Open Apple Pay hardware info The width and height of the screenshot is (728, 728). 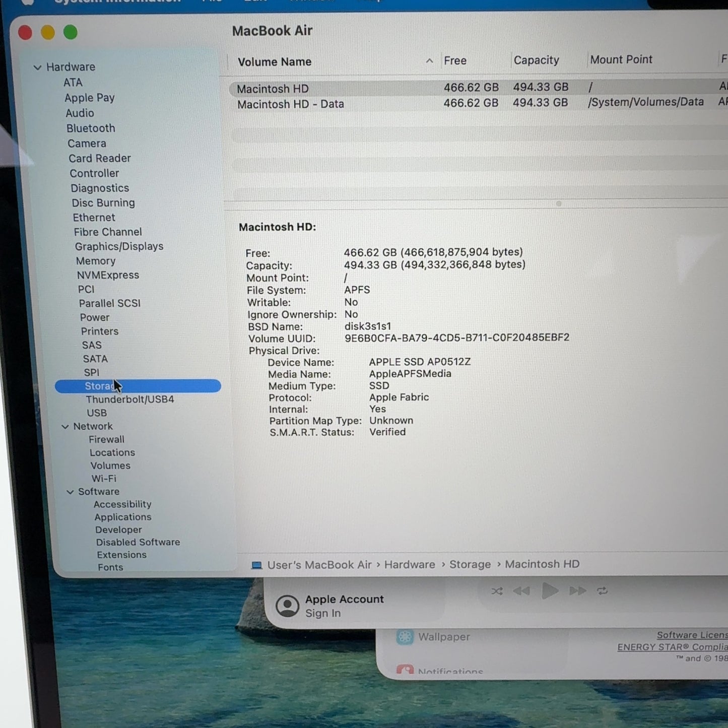[x=90, y=98]
